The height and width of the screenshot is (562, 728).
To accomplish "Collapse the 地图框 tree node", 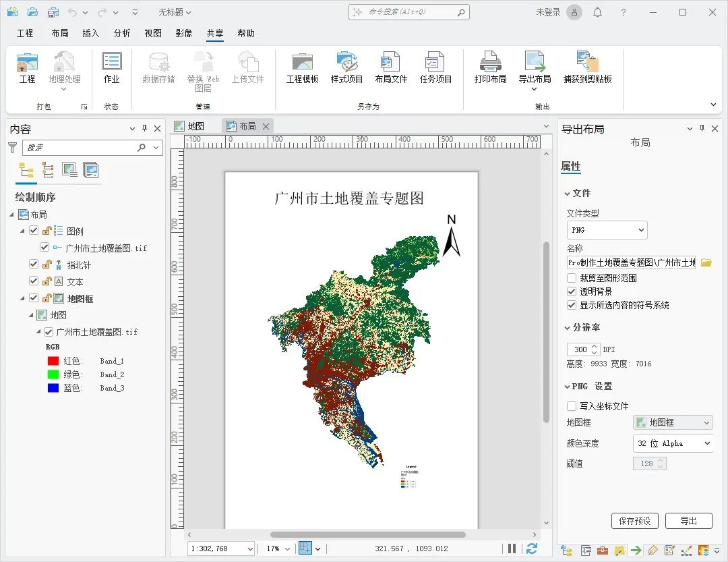I will 22,298.
